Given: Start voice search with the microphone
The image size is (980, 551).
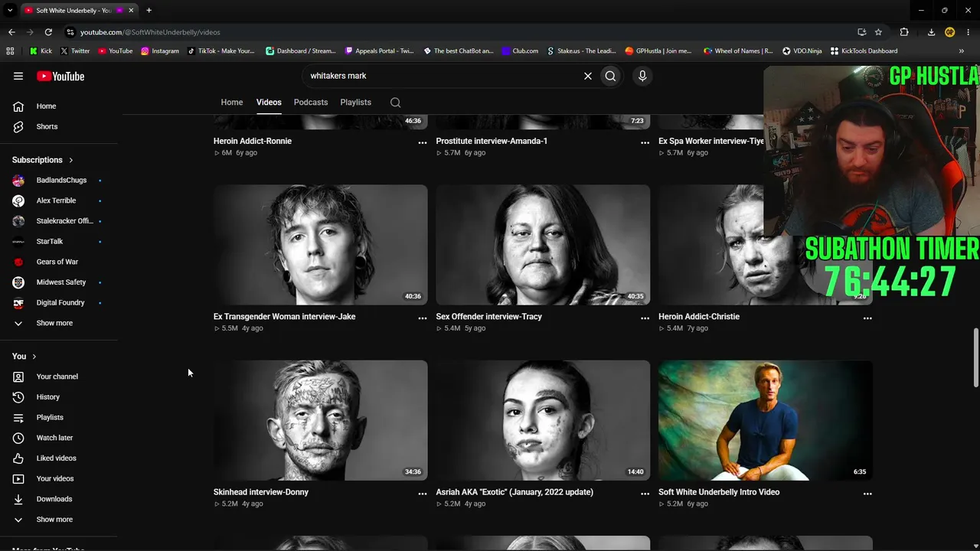Looking at the screenshot, I should point(642,76).
